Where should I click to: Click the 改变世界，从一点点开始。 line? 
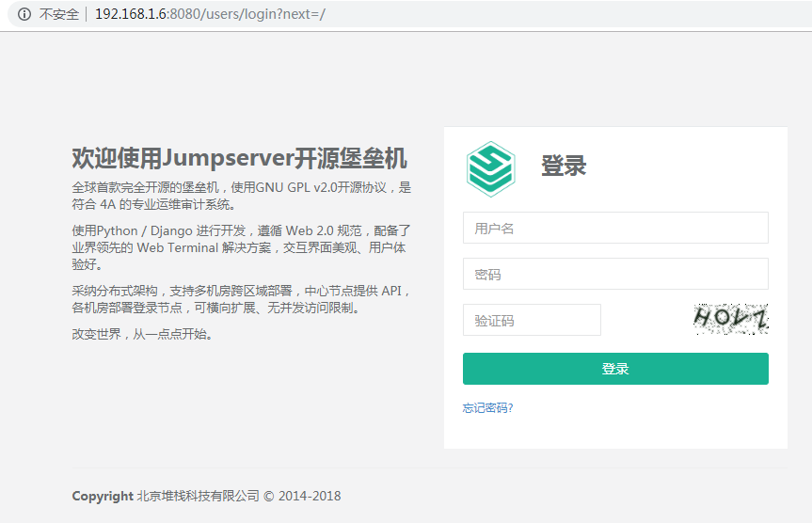[142, 334]
